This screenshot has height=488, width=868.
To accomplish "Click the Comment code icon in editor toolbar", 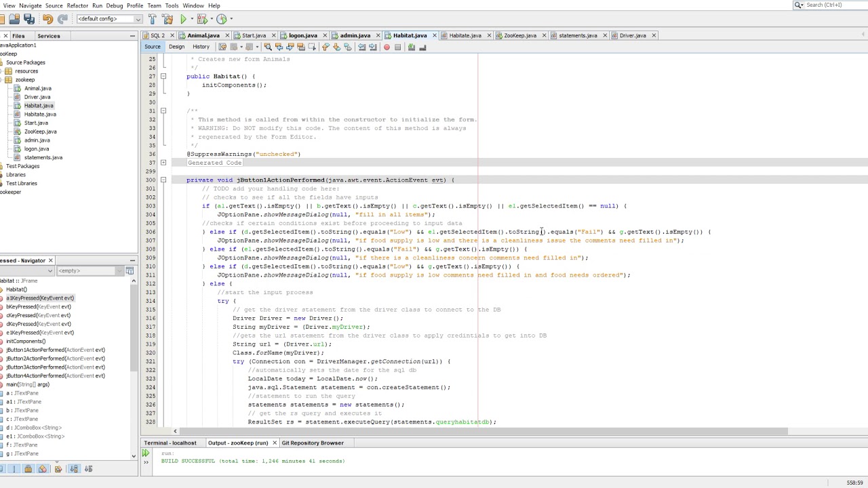I will pos(411,47).
